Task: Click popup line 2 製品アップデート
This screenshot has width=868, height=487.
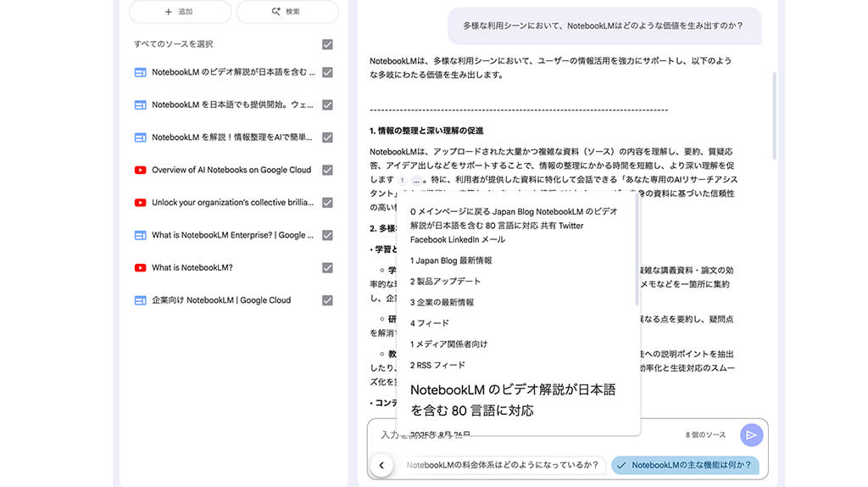Action: tap(445, 282)
